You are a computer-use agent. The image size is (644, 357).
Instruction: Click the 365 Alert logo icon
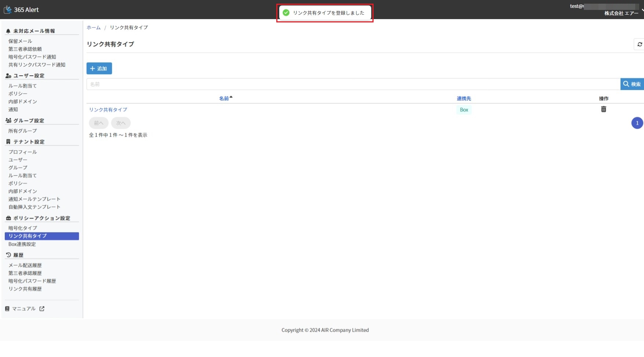point(7,10)
